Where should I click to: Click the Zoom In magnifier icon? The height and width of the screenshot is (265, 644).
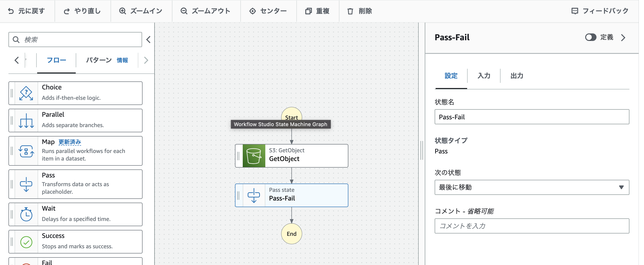coord(123,11)
